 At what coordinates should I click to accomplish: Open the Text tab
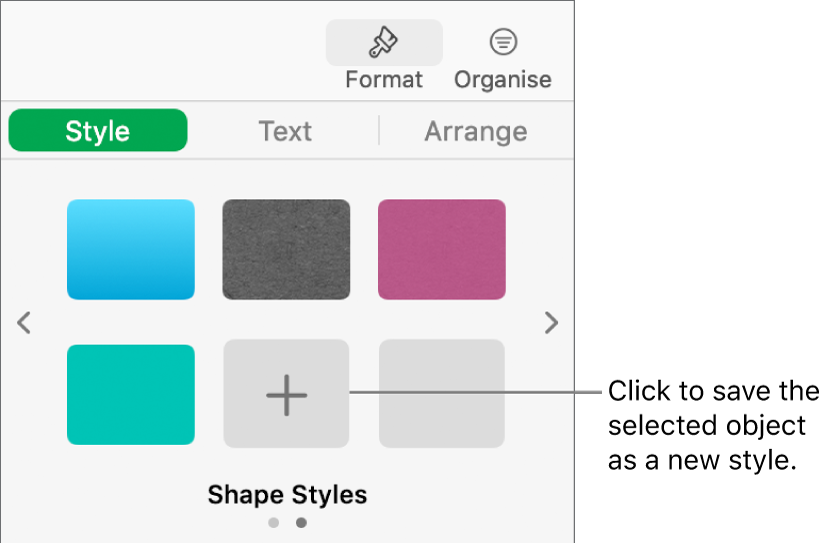[285, 131]
